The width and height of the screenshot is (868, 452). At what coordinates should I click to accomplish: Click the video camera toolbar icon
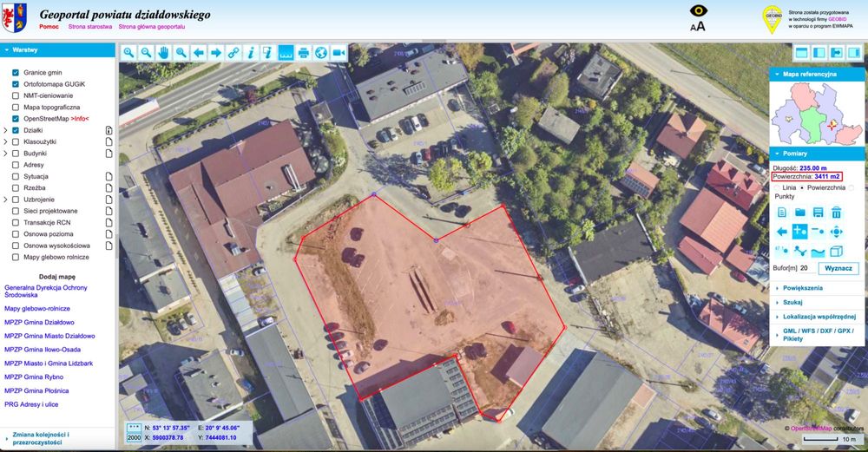pyautogui.click(x=339, y=53)
